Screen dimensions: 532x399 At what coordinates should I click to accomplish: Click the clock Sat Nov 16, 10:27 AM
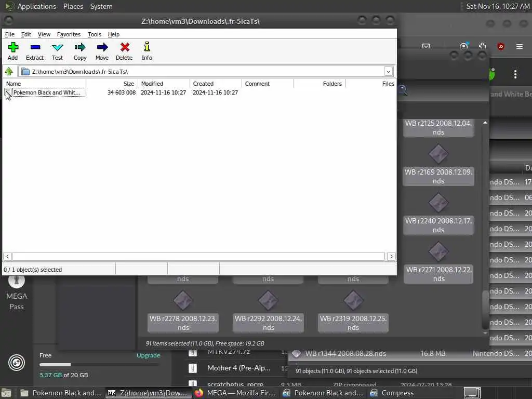tap(497, 6)
